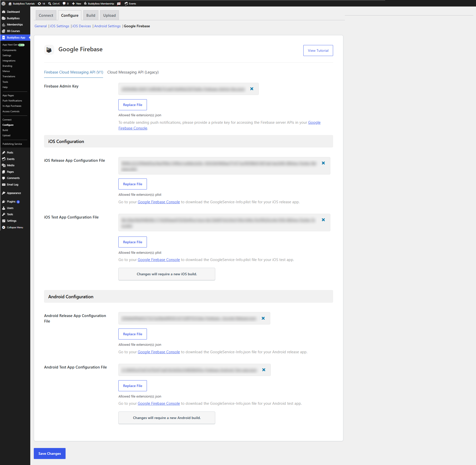Remove the iOS Test App configuration file

(x=323, y=220)
